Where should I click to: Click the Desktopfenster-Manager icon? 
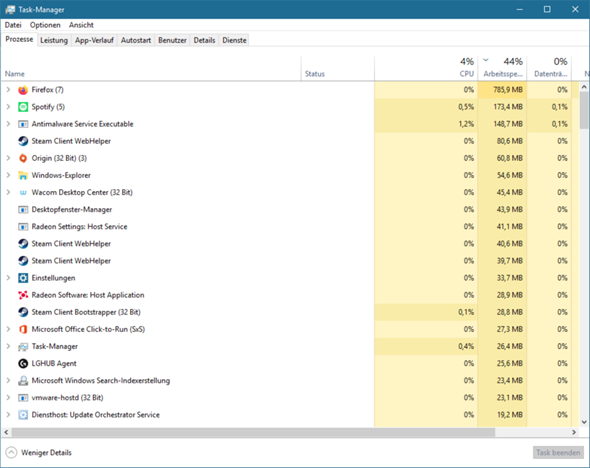[23, 210]
